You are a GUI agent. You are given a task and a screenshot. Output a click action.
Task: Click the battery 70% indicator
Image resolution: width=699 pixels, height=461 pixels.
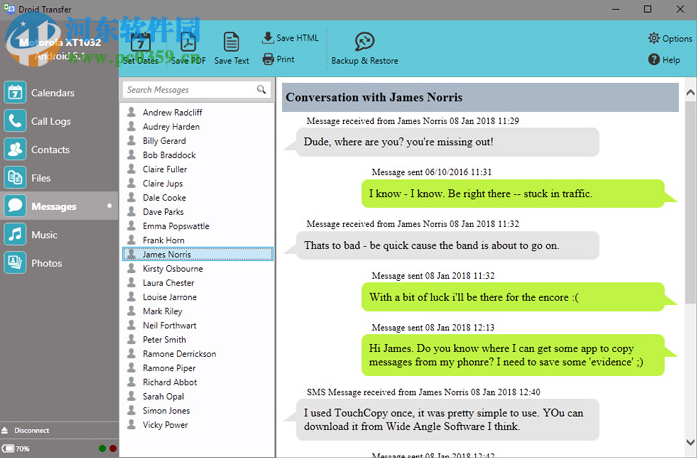(16, 449)
